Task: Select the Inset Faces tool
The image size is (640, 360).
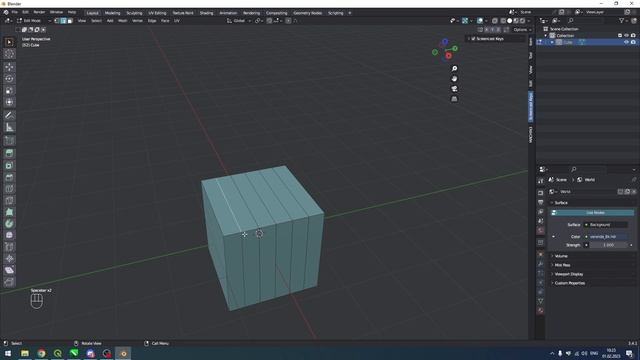Action: (x=9, y=165)
